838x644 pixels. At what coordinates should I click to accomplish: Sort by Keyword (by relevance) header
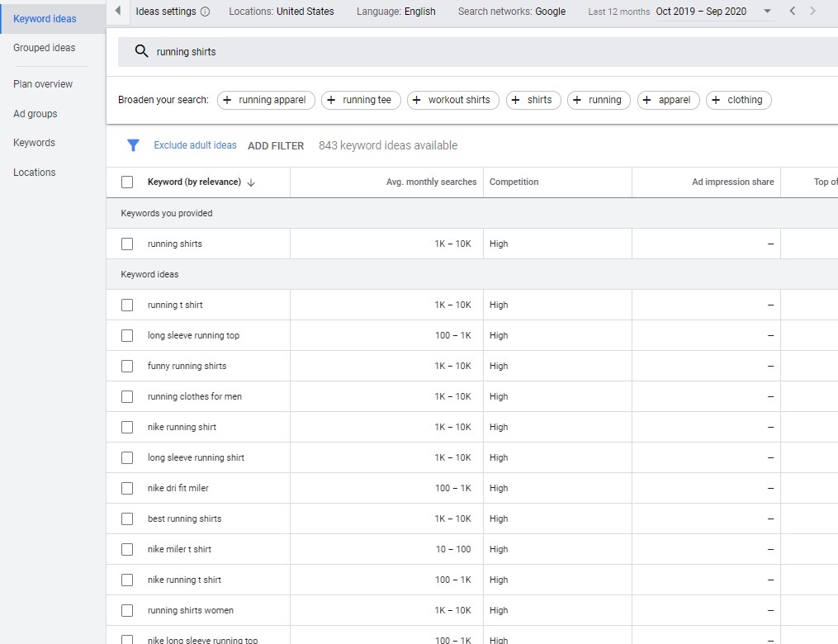coord(195,182)
